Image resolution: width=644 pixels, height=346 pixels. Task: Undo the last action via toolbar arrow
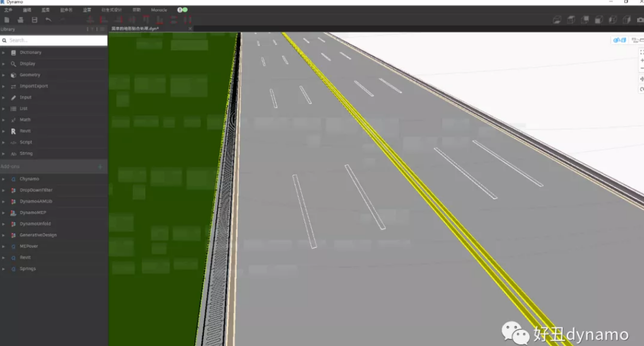coord(48,20)
